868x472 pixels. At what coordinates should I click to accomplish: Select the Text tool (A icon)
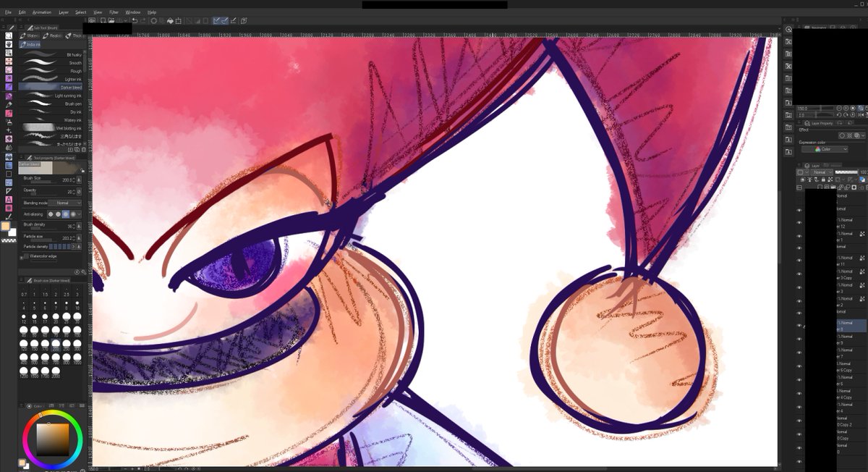[9, 199]
